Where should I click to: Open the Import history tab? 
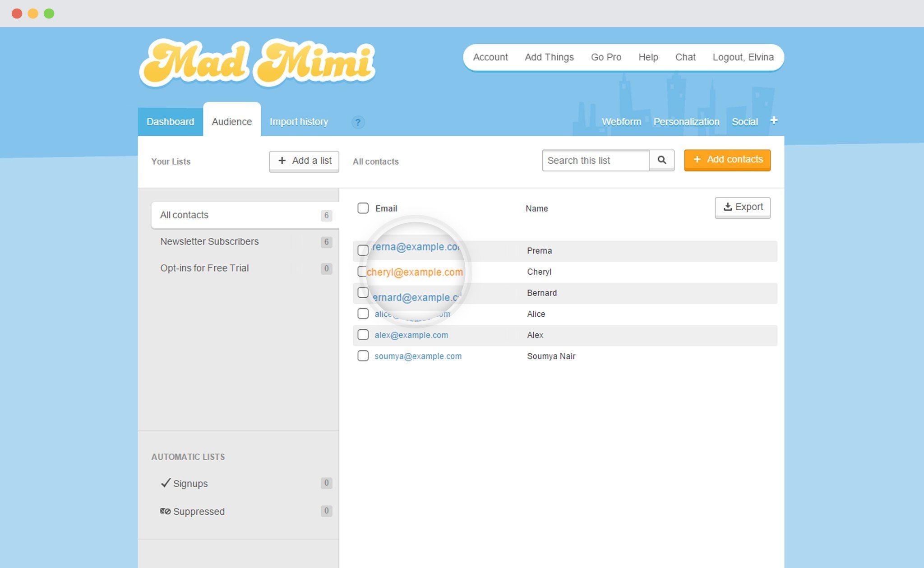point(299,121)
